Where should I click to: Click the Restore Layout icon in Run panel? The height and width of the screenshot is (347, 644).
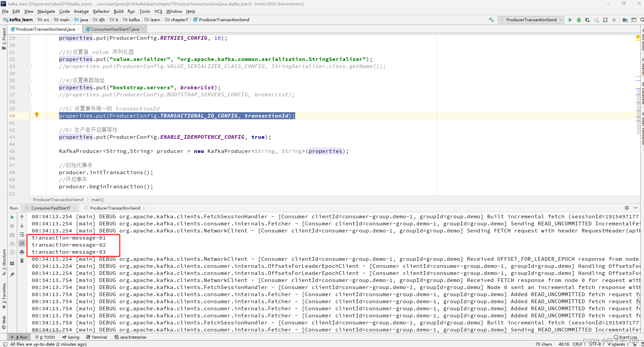12,263
